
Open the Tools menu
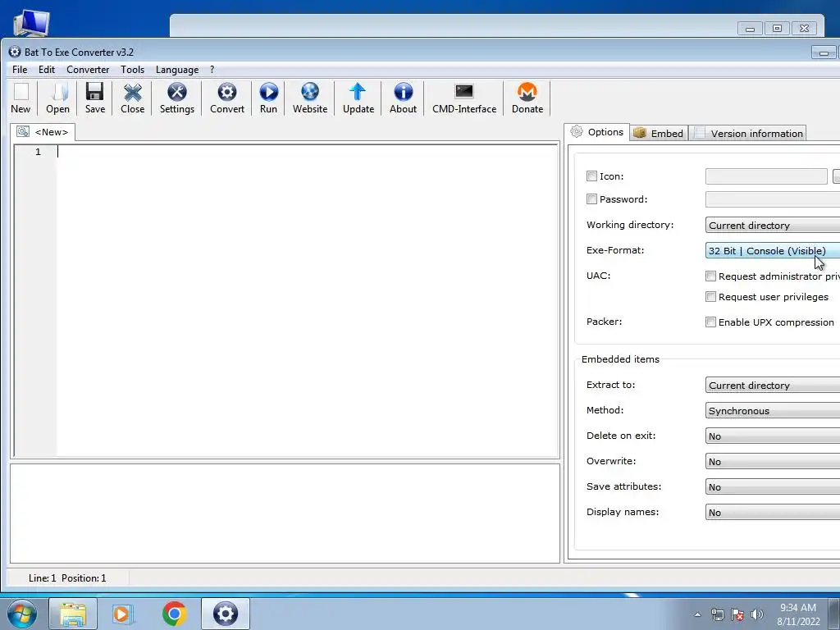(x=132, y=70)
